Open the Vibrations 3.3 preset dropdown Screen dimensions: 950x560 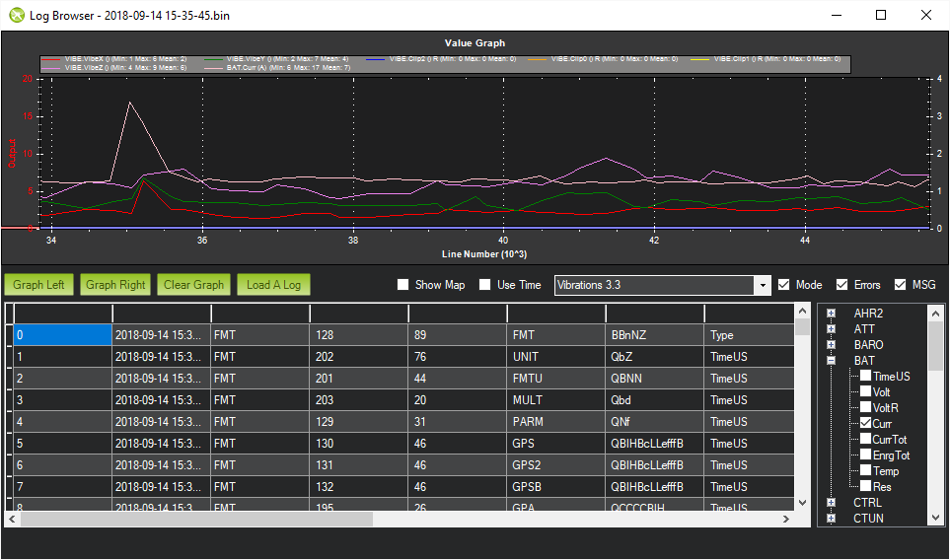(x=763, y=285)
